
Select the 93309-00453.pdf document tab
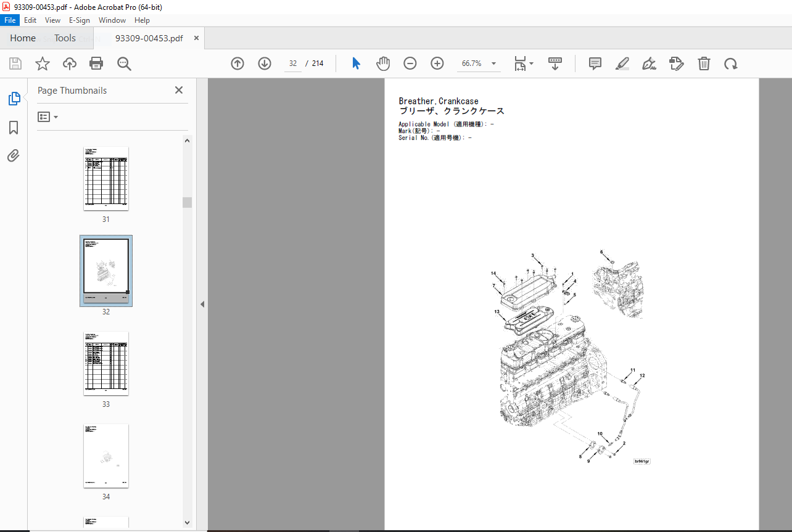tap(149, 38)
